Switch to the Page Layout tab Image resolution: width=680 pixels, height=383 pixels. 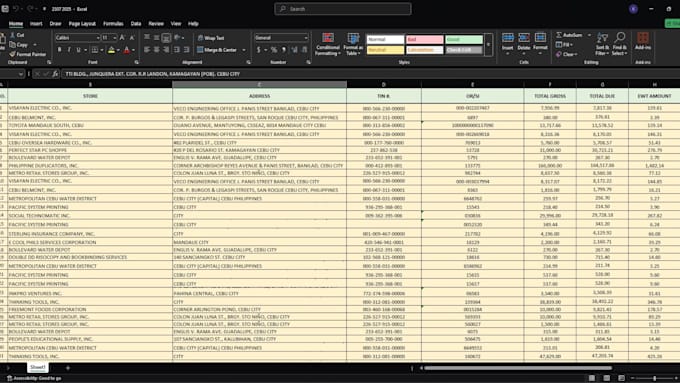coord(82,24)
